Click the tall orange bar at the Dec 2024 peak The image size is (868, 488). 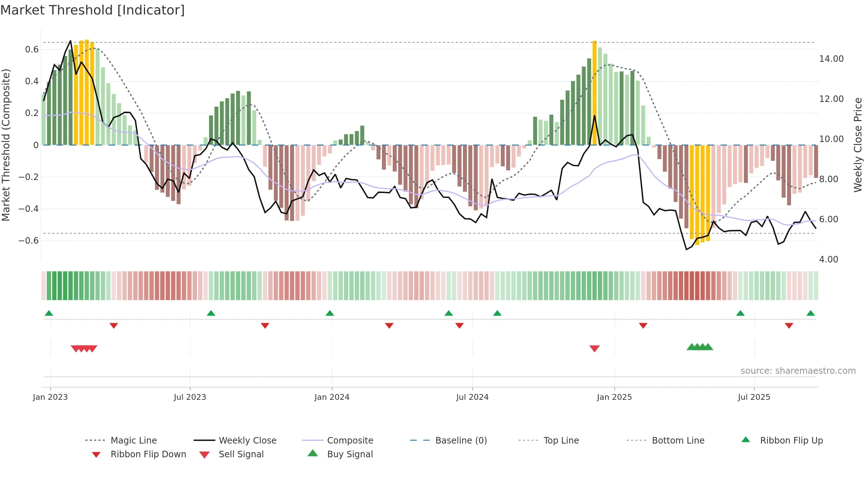click(595, 93)
